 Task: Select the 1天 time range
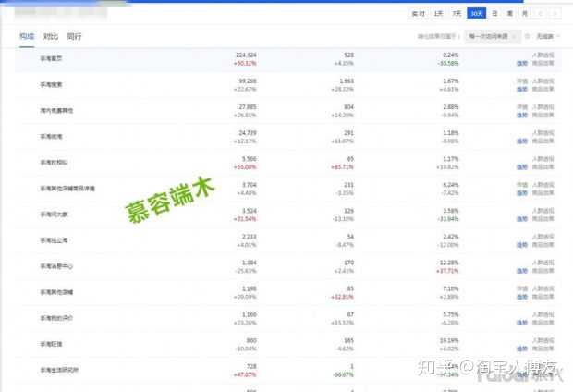click(x=438, y=14)
